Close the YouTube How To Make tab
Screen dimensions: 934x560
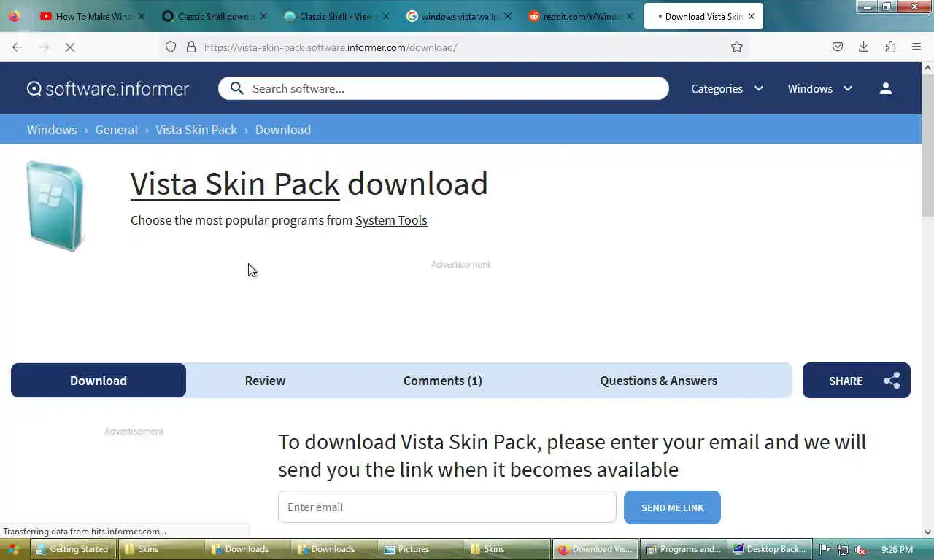tap(142, 16)
